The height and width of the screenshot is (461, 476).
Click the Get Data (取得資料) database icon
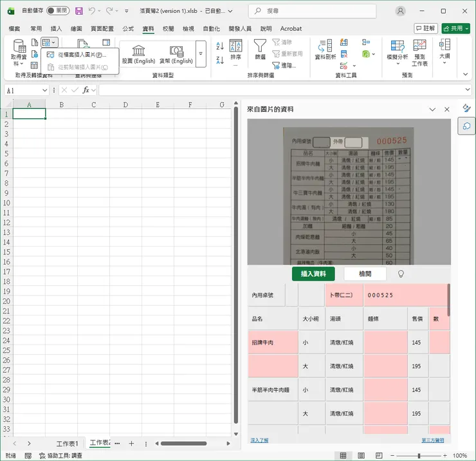coord(19,46)
